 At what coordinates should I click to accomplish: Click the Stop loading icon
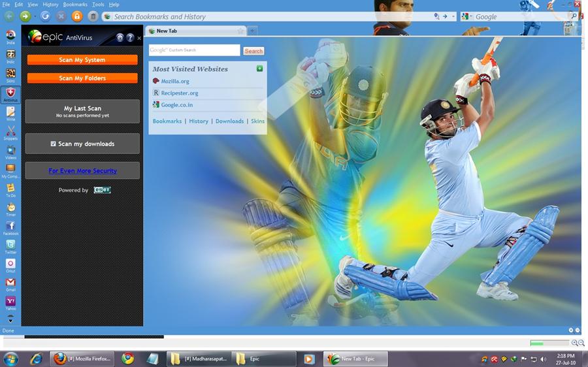tap(61, 16)
